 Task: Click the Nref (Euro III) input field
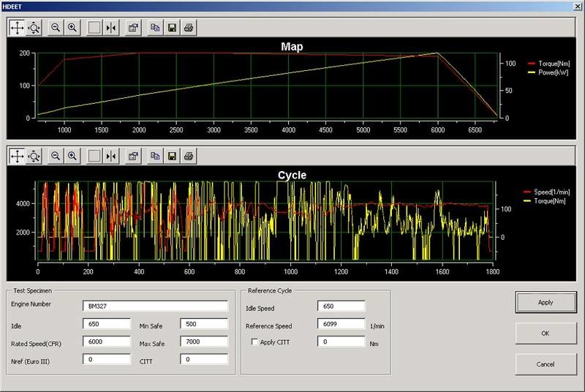(x=107, y=359)
